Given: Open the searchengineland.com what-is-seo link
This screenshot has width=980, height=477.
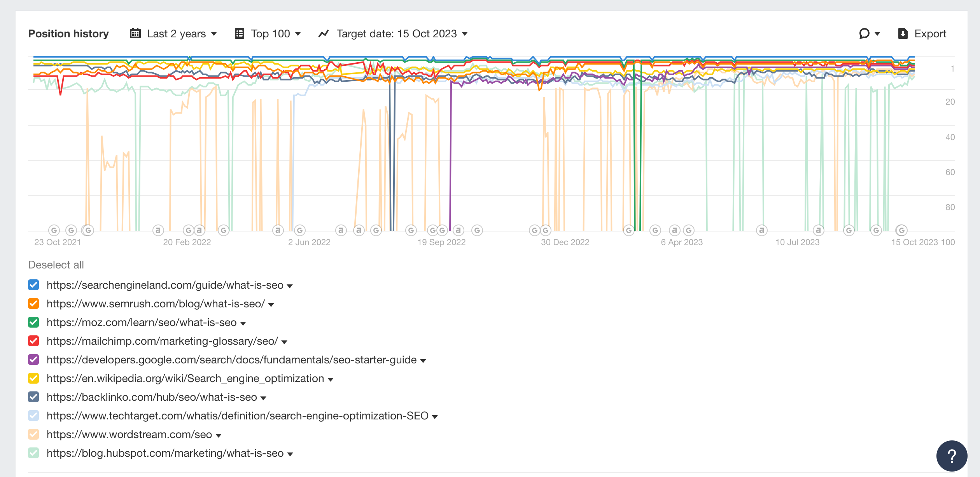Looking at the screenshot, I should 165,285.
